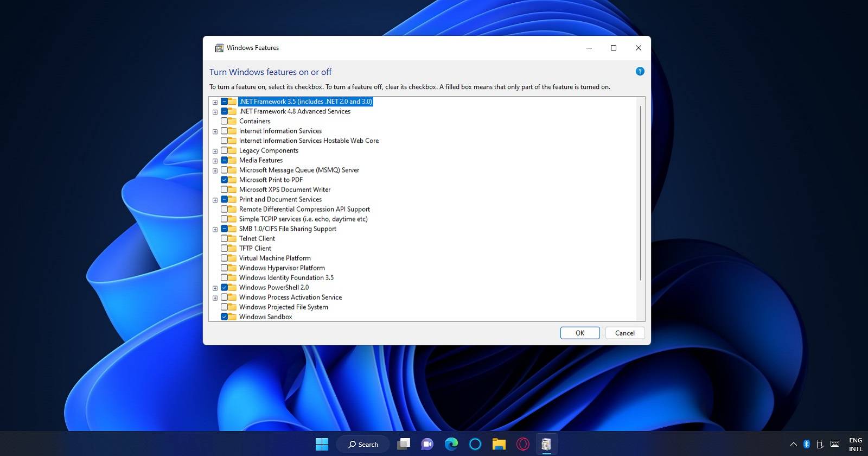This screenshot has height=456, width=868.
Task: Show hidden system tray icons
Action: point(793,444)
